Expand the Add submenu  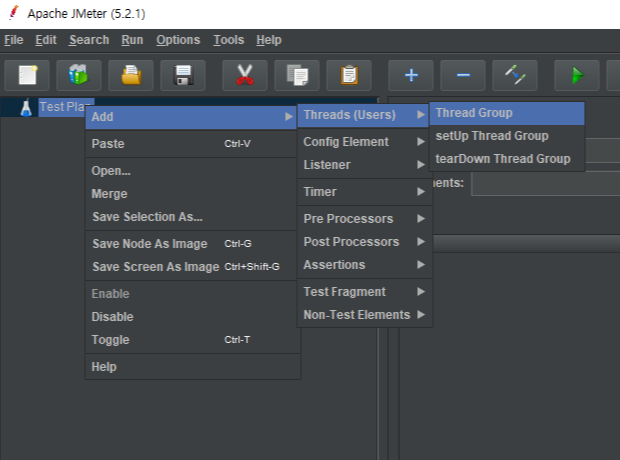[x=191, y=117]
